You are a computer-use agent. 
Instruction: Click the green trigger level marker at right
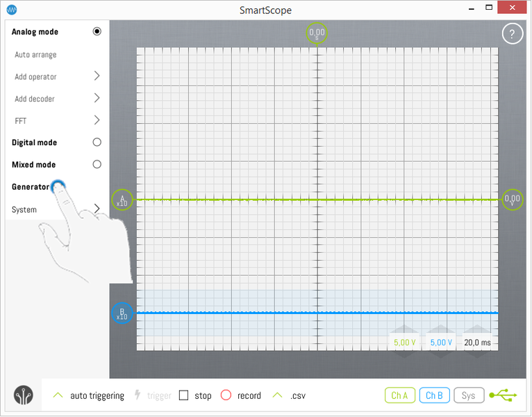click(x=513, y=200)
